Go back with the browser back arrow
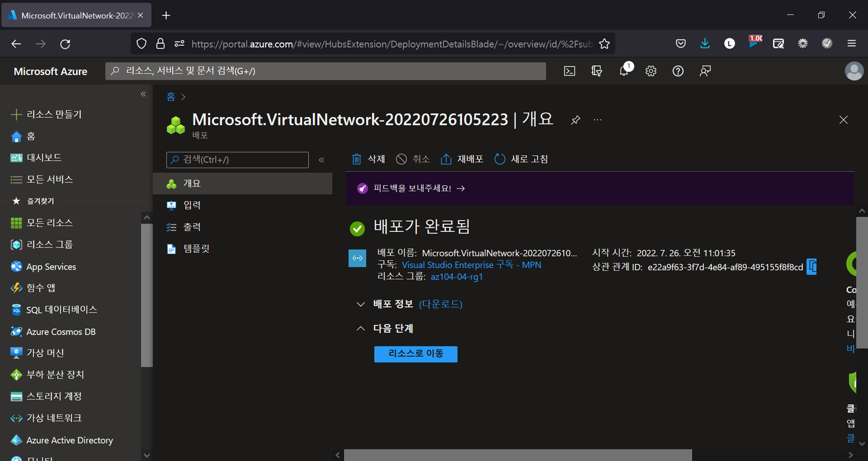The height and width of the screenshot is (461, 868). (x=16, y=44)
